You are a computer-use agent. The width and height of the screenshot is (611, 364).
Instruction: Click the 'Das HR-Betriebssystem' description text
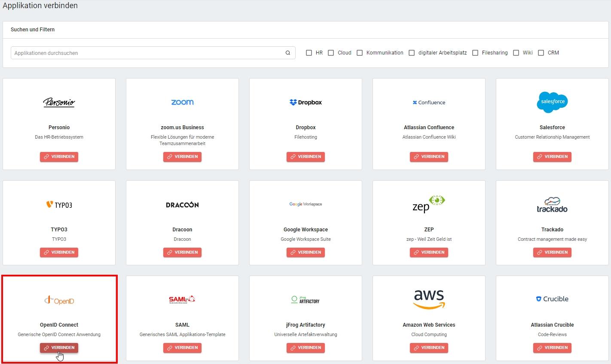tap(59, 137)
